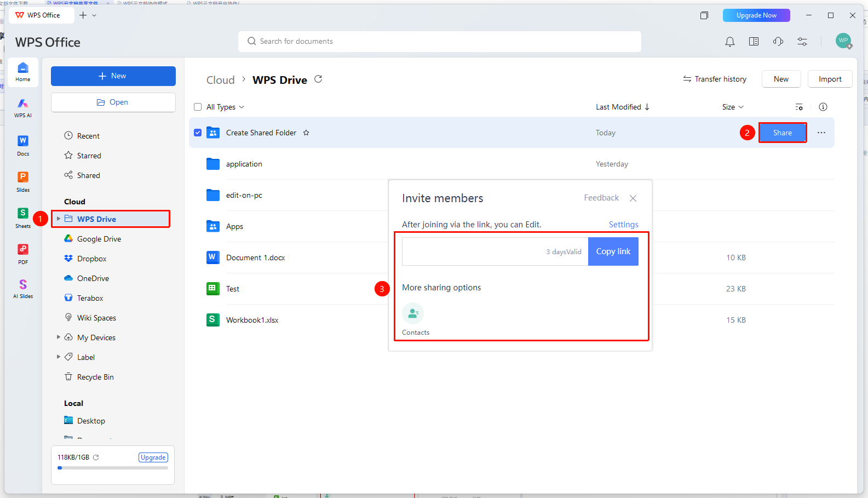Click the Copy link button
This screenshot has height=498, width=868.
click(x=613, y=251)
